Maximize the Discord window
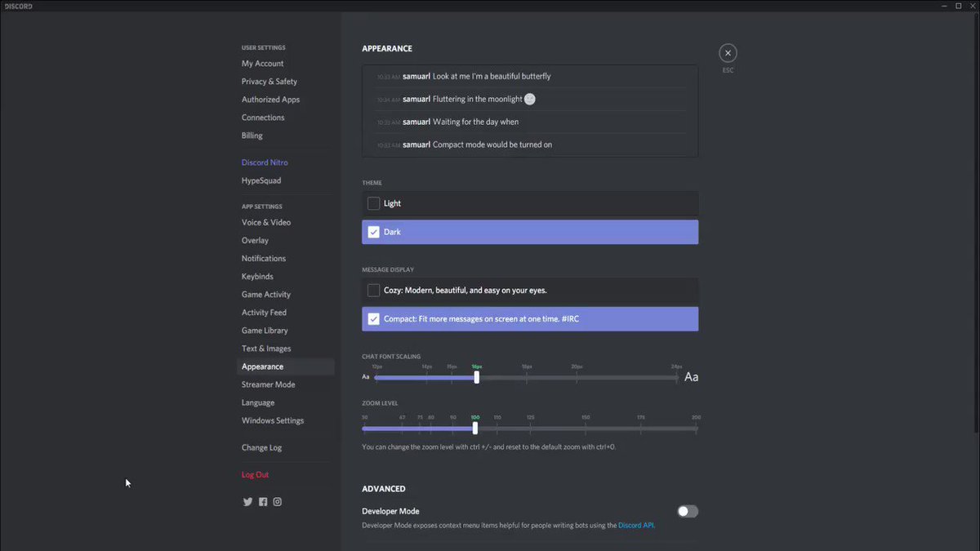The image size is (980, 551). click(x=958, y=6)
